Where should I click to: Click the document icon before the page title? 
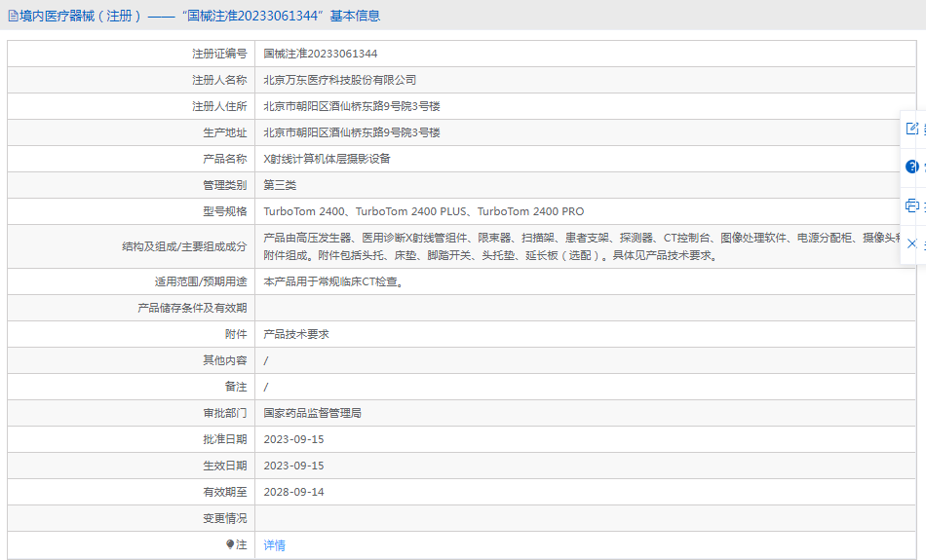(x=13, y=16)
